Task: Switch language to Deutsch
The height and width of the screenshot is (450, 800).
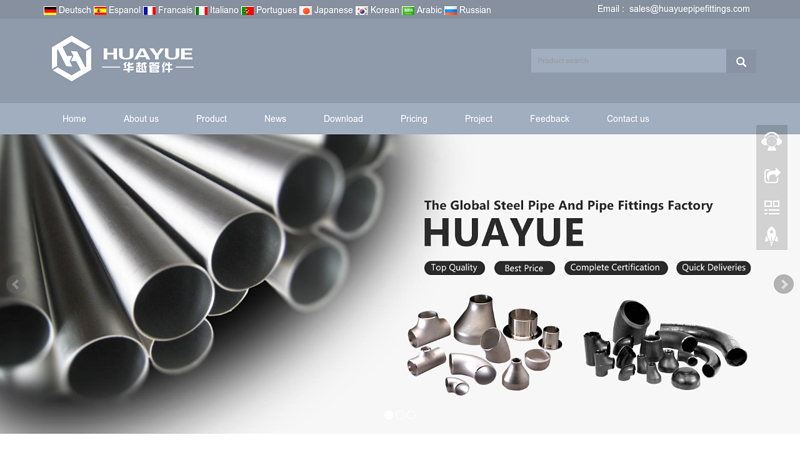Action: click(74, 10)
